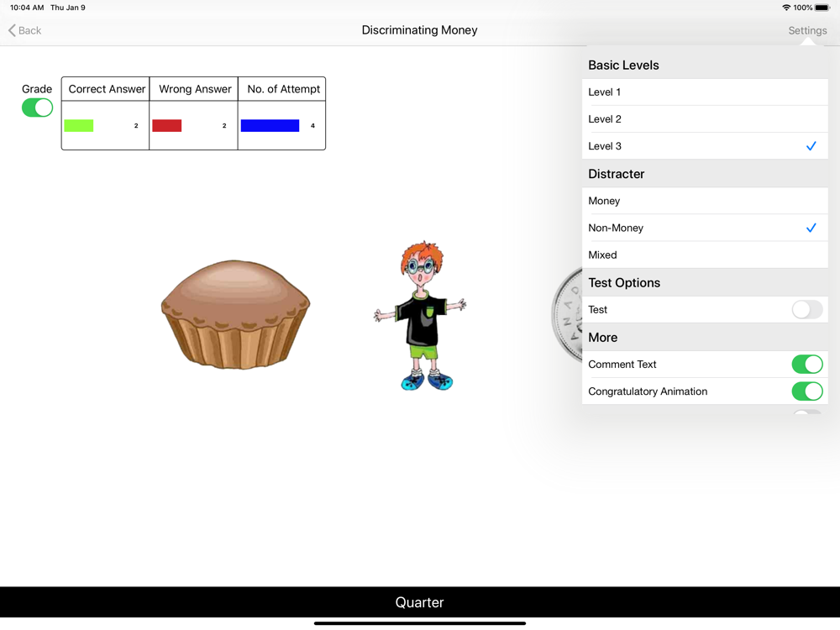This screenshot has height=630, width=840.
Task: Select Level 1 in Basic Levels
Action: (705, 92)
